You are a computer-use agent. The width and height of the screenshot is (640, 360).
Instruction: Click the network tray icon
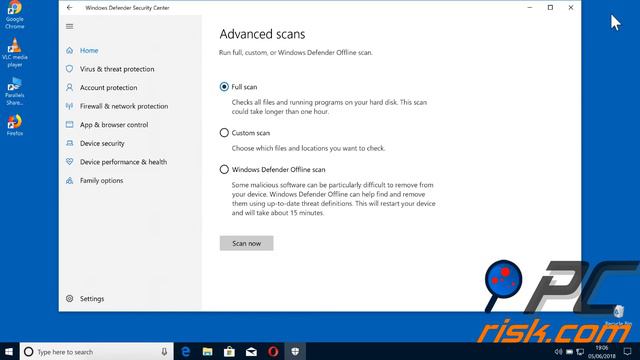(580, 352)
